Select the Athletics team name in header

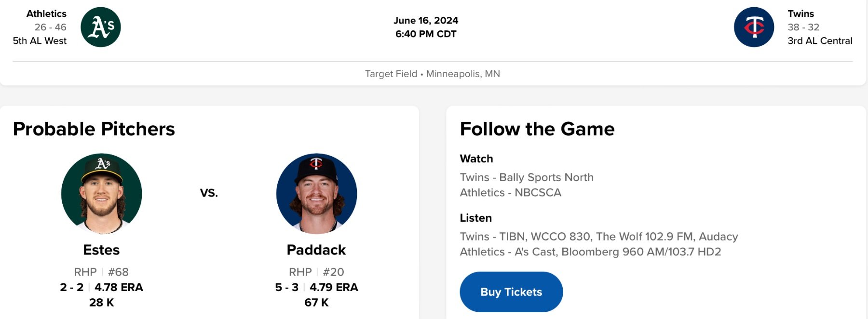point(46,13)
